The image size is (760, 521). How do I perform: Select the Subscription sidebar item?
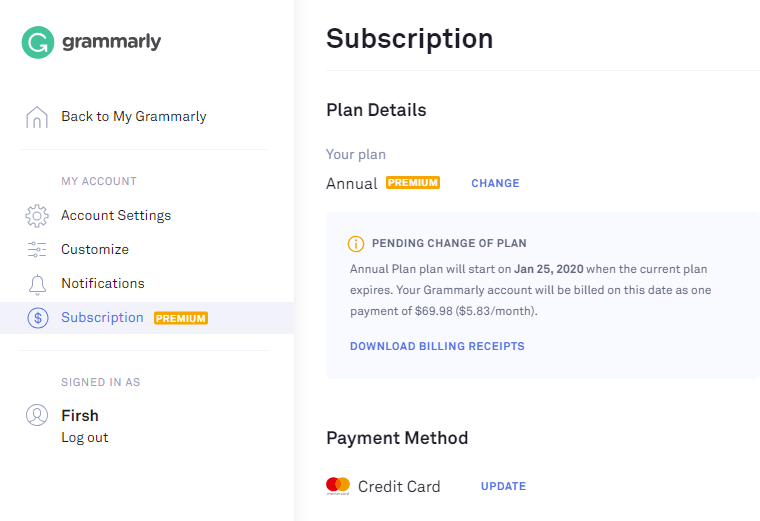pyautogui.click(x=147, y=318)
